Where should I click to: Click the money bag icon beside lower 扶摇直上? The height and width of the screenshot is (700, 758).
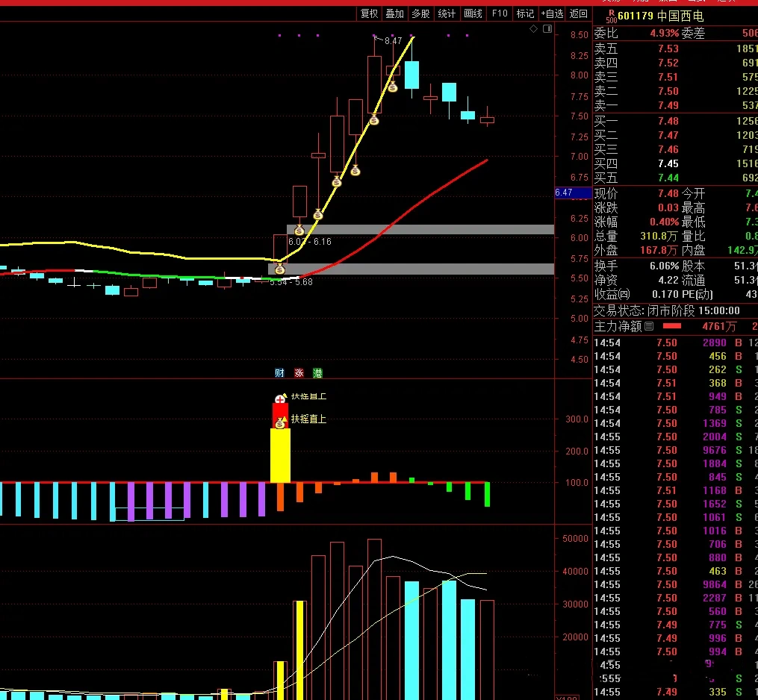point(280,422)
